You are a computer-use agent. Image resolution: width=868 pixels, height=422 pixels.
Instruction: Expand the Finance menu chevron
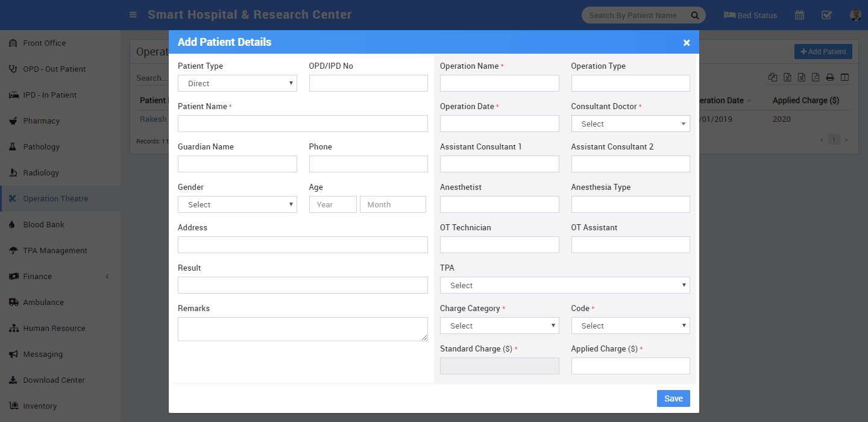pos(107,276)
